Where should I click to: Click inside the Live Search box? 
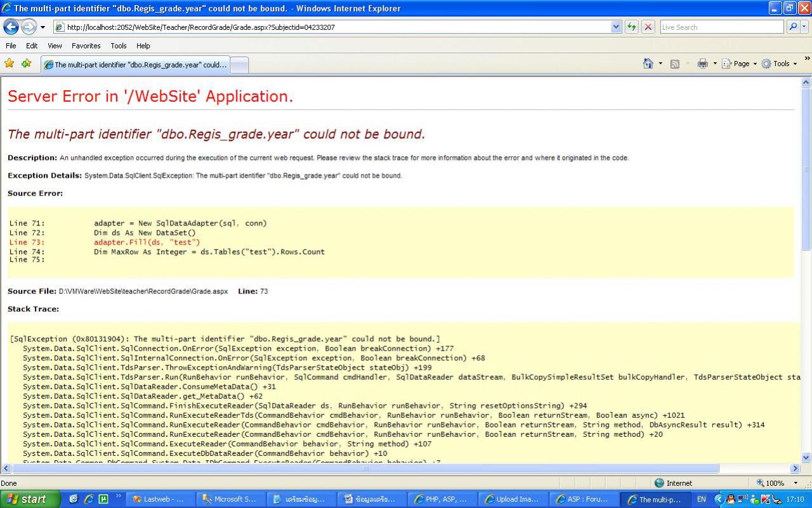click(x=721, y=27)
